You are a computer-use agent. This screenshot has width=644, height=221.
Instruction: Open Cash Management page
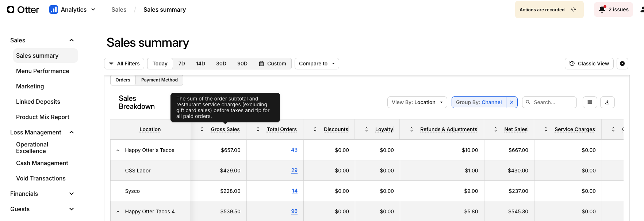pyautogui.click(x=42, y=163)
